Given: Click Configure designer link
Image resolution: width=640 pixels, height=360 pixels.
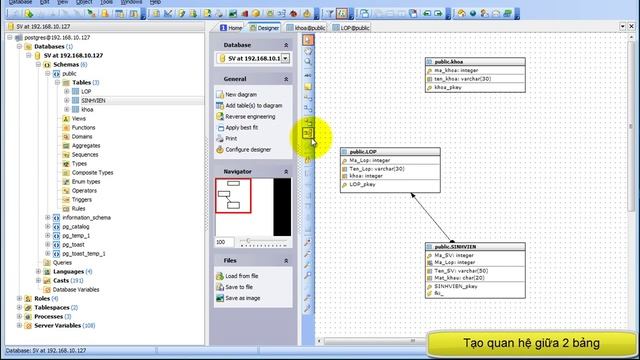Looking at the screenshot, I should [248, 149].
